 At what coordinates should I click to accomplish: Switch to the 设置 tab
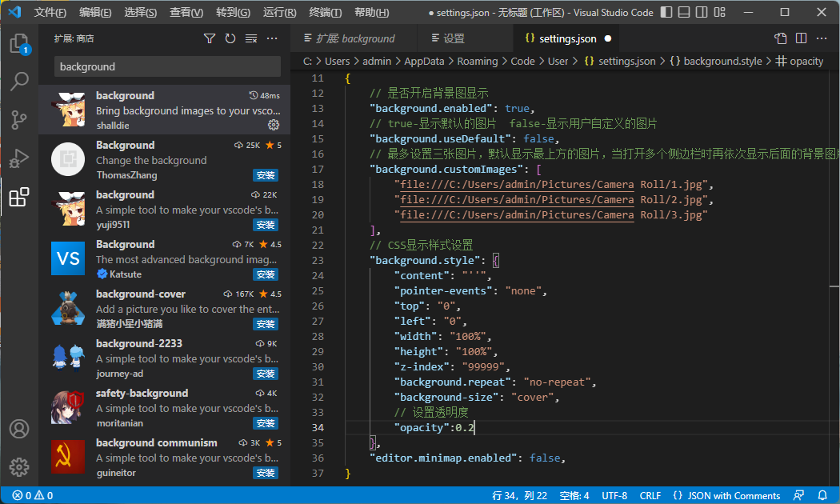point(465,38)
